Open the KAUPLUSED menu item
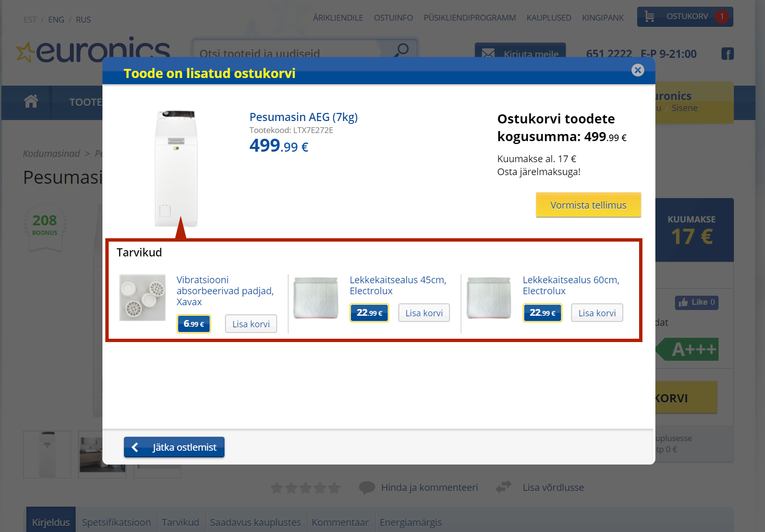 click(x=549, y=18)
